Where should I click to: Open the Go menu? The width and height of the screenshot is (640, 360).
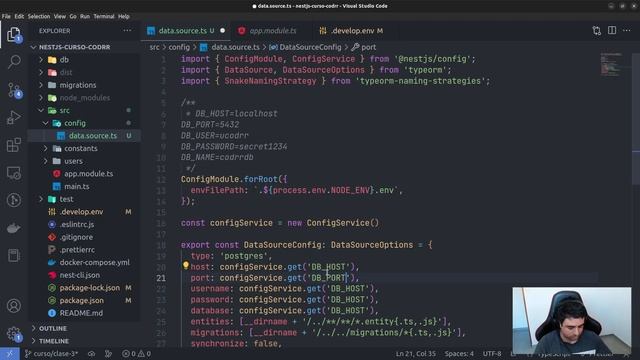pos(73,16)
